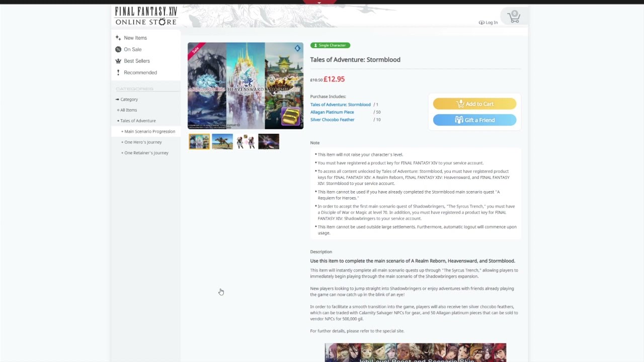Click the product title Tales of Adventure: Stormblood
Screen dimensions: 644x362
pyautogui.click(x=355, y=59)
